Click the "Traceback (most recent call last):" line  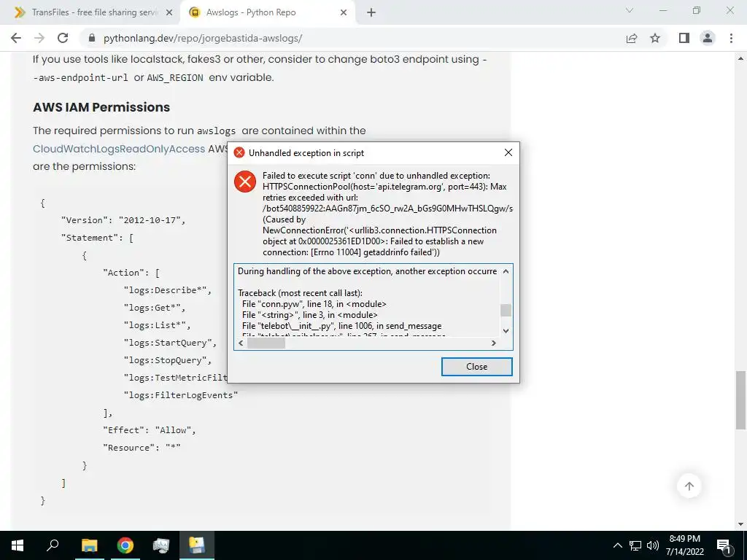[x=300, y=293]
